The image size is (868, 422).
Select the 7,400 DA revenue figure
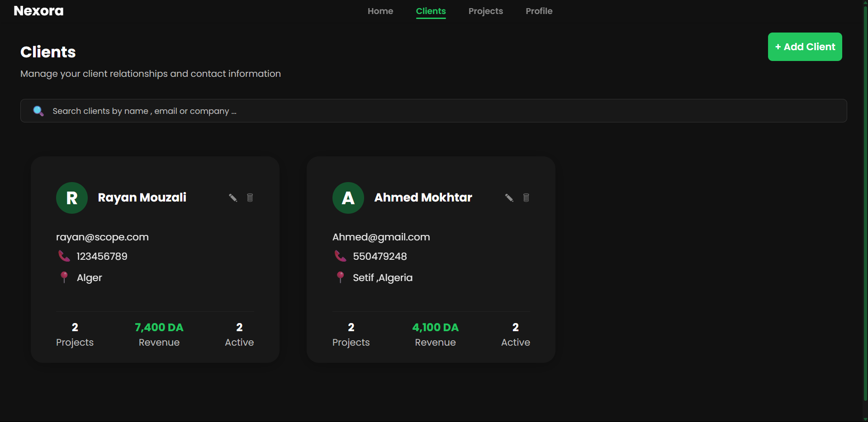click(159, 327)
